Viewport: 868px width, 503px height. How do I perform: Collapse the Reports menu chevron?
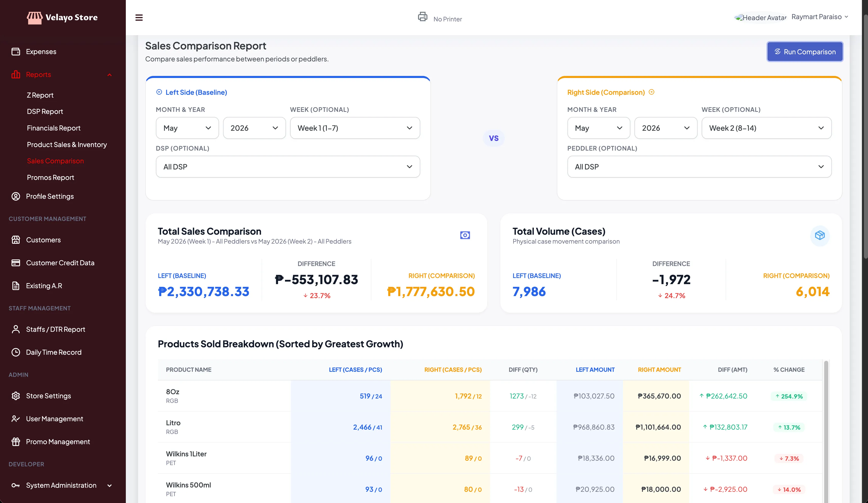click(110, 75)
